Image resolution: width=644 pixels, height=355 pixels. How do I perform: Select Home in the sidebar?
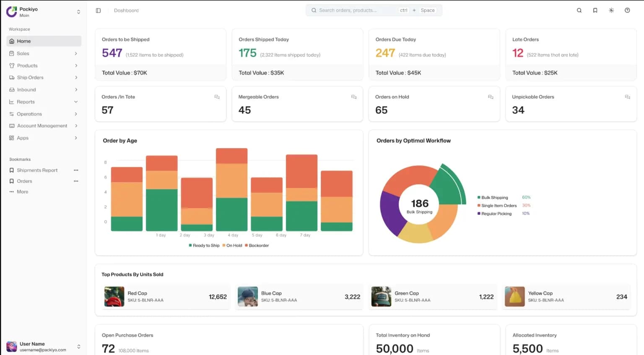[44, 41]
